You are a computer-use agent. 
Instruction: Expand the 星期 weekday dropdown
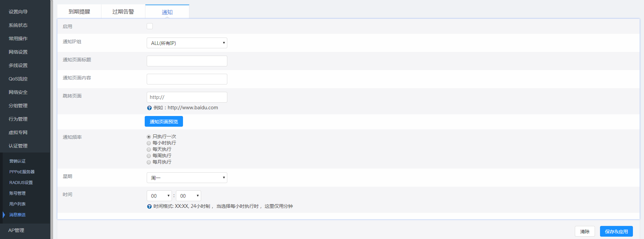pyautogui.click(x=187, y=178)
